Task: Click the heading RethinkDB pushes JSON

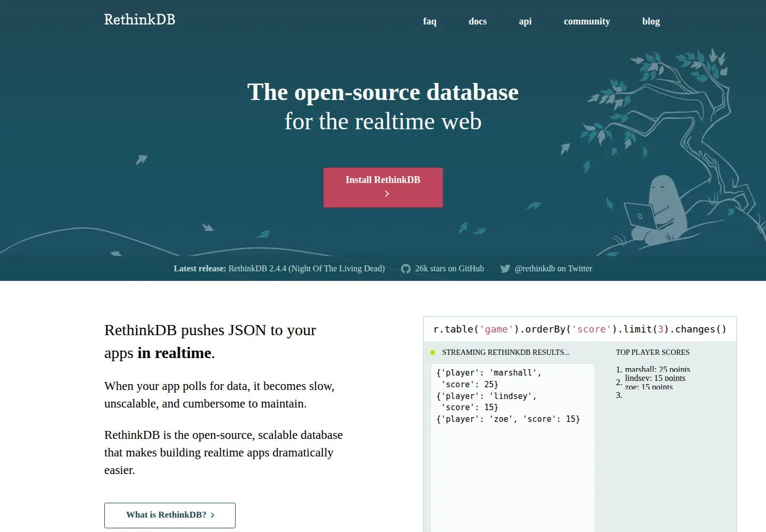Action: [210, 342]
